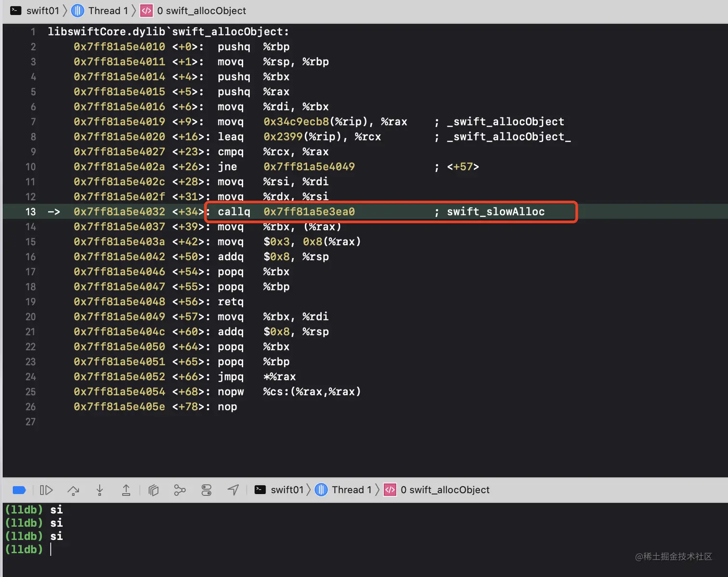Viewport: 728px width, 577px height.
Task: Click the retq instruction at <+56>
Action: pyautogui.click(x=231, y=302)
